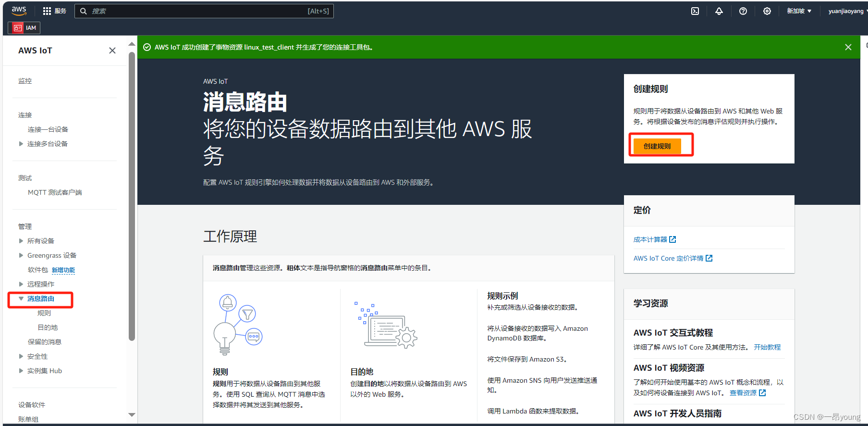Click the AWS IoT 视频资源 heading
The width and height of the screenshot is (868, 426).
click(x=669, y=368)
